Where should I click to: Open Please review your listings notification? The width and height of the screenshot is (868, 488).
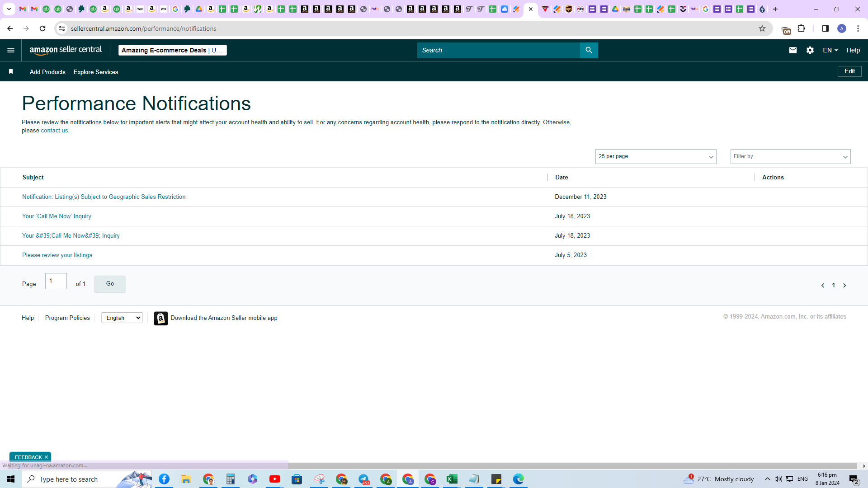point(57,255)
